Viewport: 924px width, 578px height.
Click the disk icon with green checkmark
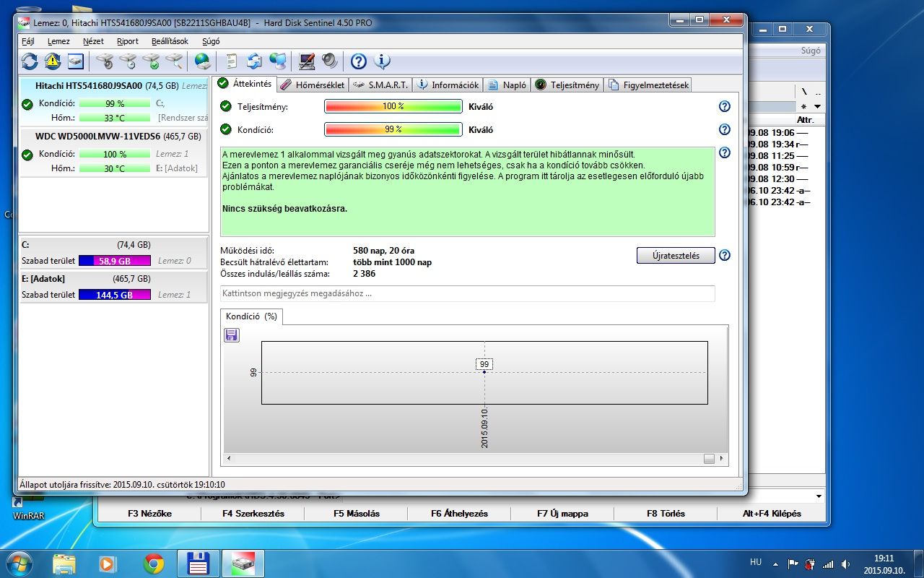[x=151, y=61]
